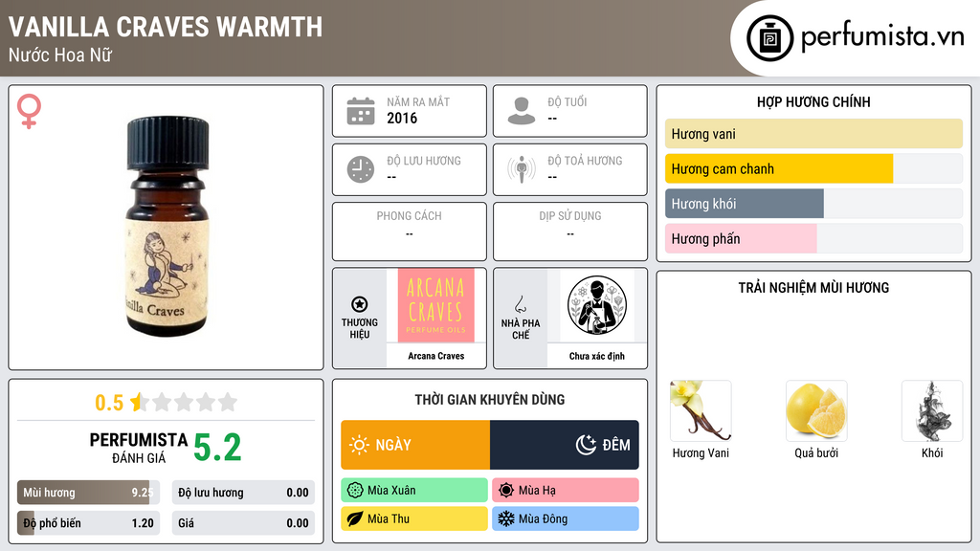Image resolution: width=980 pixels, height=551 pixels.
Task: Click the Hương cam chanh accord bar
Action: pyautogui.click(x=813, y=168)
